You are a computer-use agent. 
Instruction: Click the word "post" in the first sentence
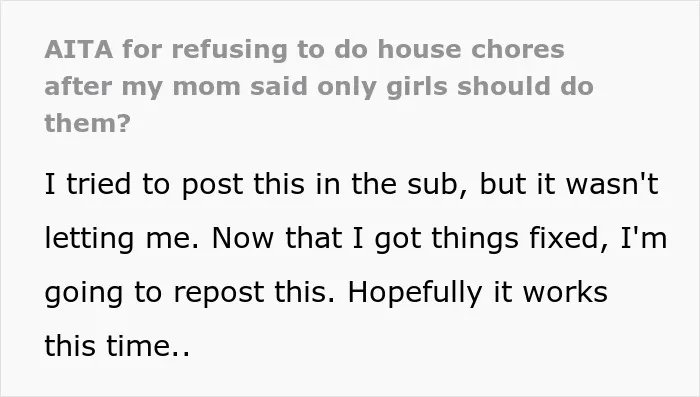(x=212, y=185)
